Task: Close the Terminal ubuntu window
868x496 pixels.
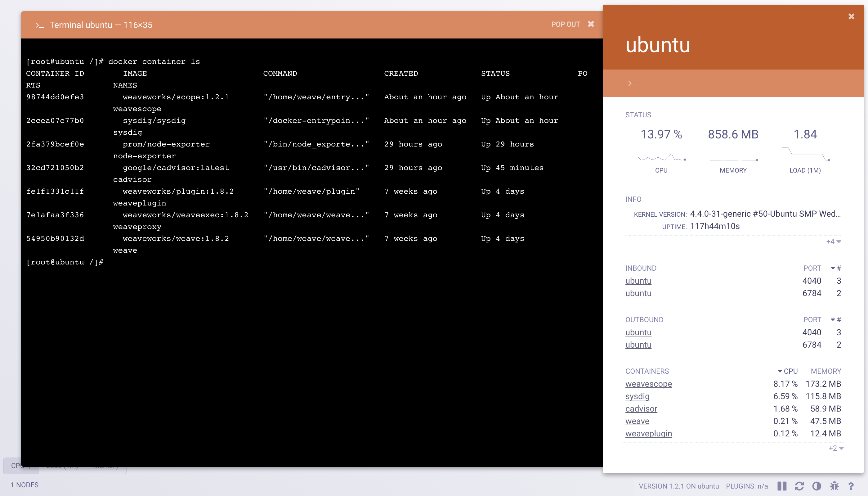Action: [x=591, y=24]
